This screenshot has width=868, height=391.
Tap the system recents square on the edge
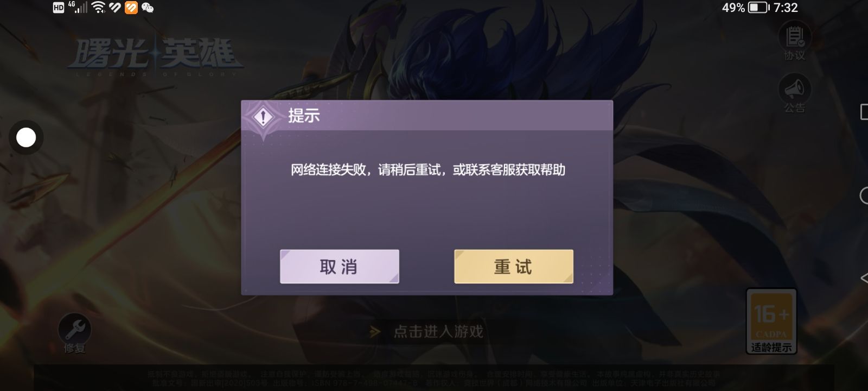[x=864, y=112]
